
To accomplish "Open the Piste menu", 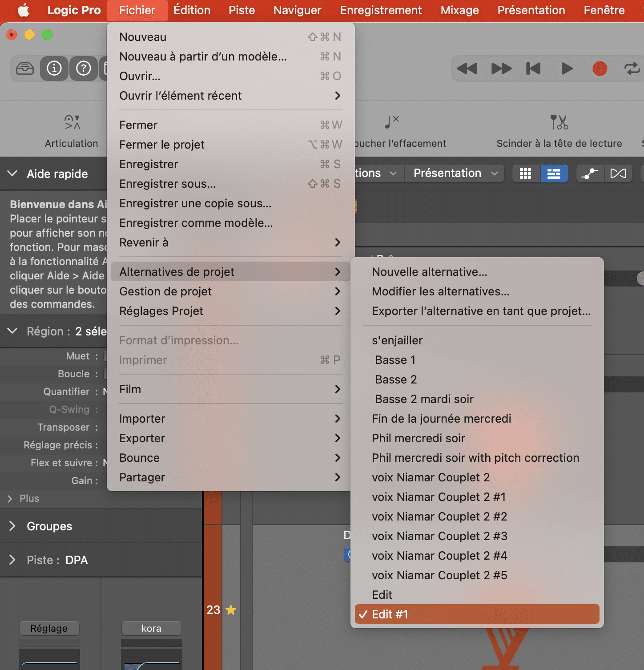I will point(242,10).
